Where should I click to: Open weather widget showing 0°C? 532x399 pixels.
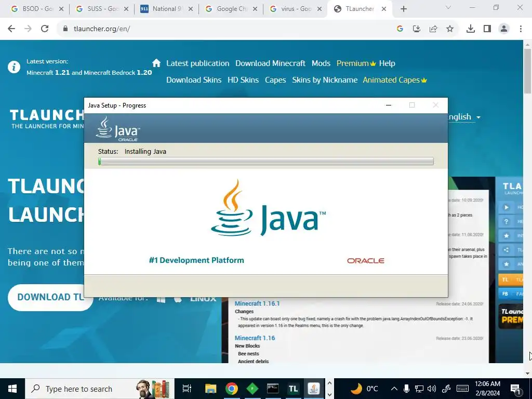coord(364,389)
